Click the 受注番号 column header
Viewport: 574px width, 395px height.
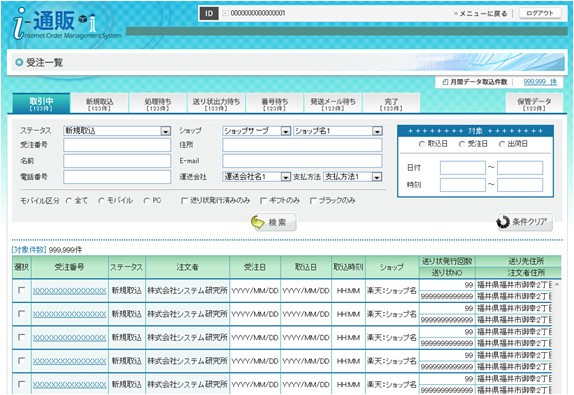[70, 267]
